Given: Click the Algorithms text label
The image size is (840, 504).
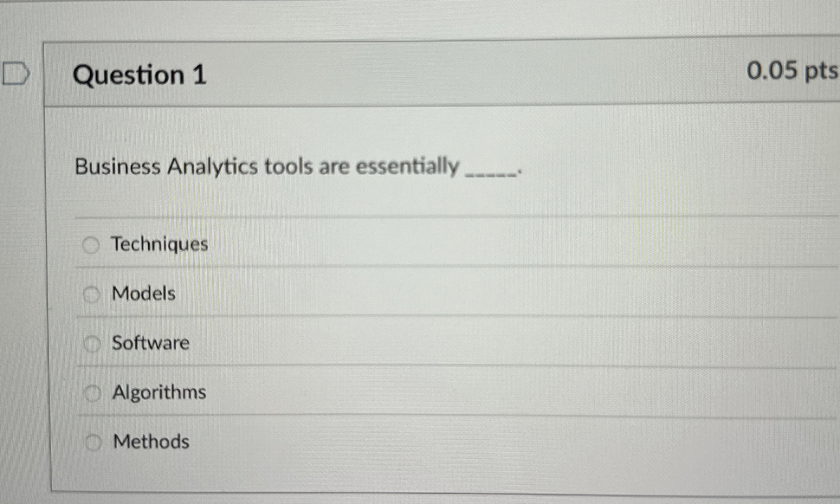Looking at the screenshot, I should coord(159,393).
